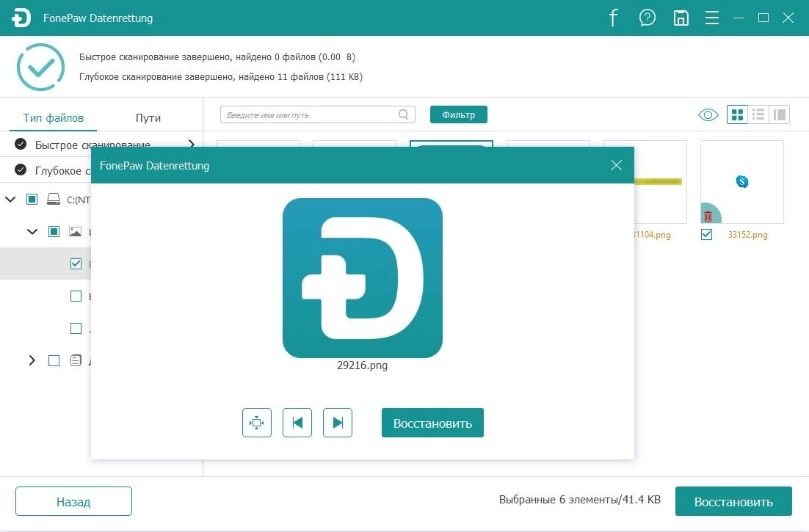Check the unchecked box directly under the checked one

(76, 296)
